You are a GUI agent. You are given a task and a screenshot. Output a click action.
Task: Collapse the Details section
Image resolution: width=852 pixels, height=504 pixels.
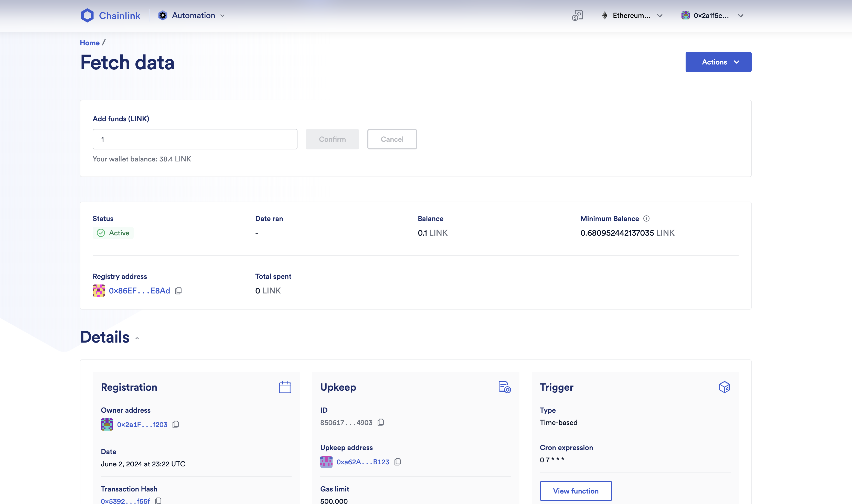pyautogui.click(x=137, y=338)
